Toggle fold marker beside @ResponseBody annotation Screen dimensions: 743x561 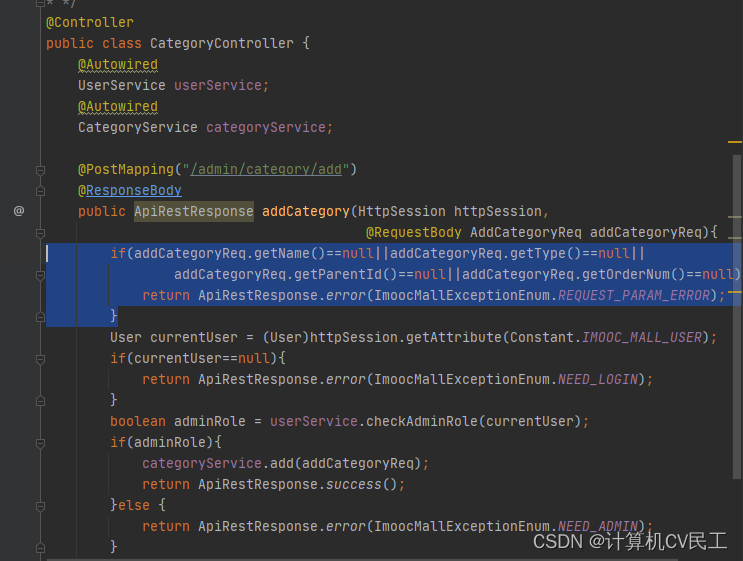click(x=40, y=191)
